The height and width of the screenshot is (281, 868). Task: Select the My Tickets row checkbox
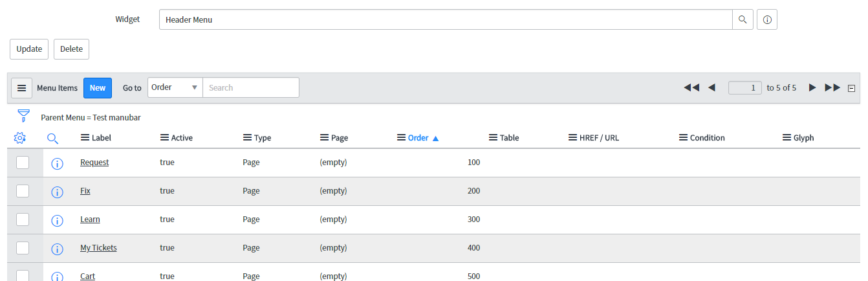pos(23,248)
